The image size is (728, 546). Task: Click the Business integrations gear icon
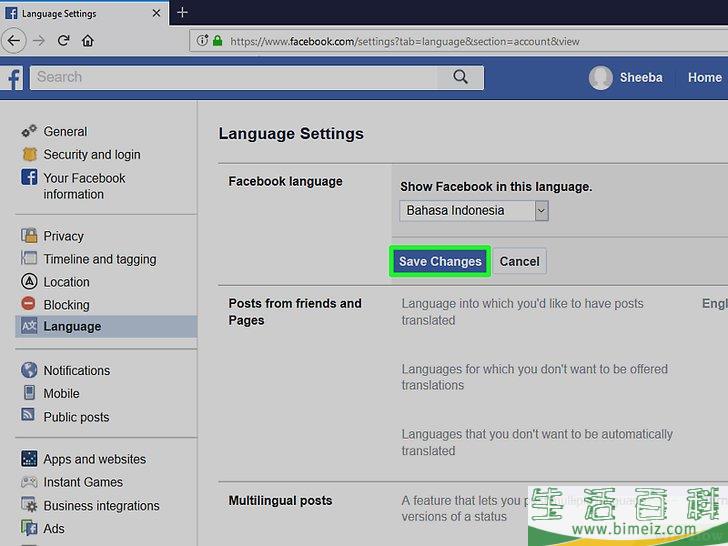(x=29, y=505)
